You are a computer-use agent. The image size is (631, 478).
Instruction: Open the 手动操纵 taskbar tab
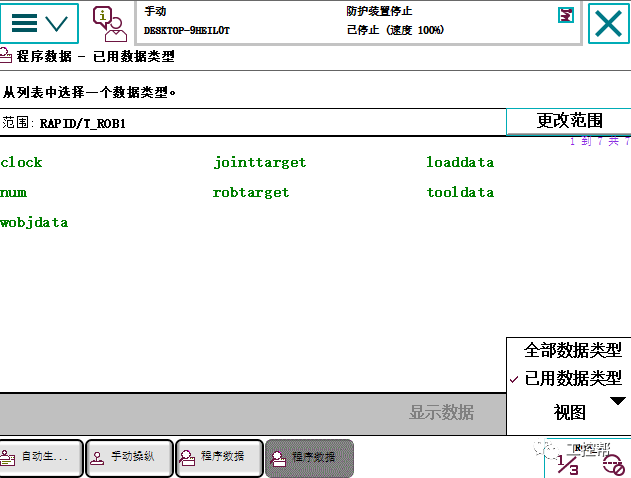click(130, 457)
